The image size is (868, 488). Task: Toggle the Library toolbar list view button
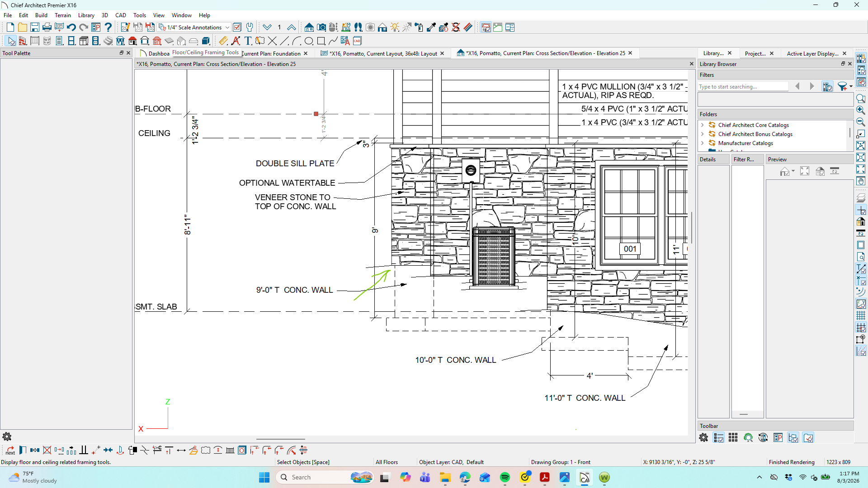click(x=718, y=437)
